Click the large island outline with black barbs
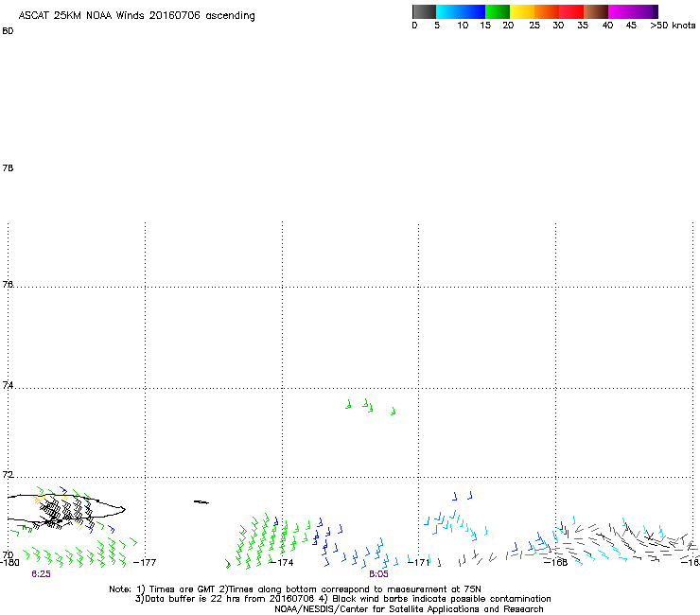The width and height of the screenshot is (700, 615). click(65, 510)
